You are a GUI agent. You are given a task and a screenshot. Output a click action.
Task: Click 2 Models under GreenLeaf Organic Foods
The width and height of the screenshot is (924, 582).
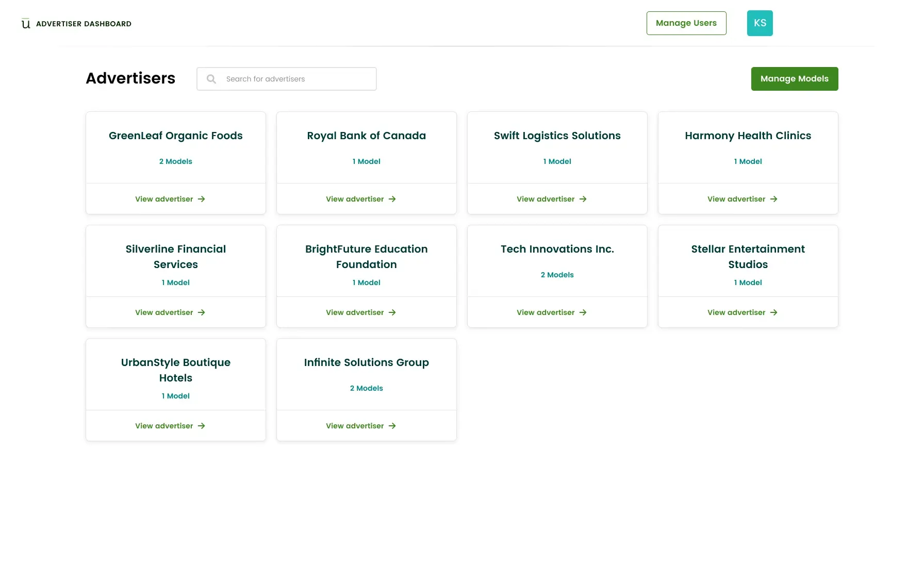176,161
